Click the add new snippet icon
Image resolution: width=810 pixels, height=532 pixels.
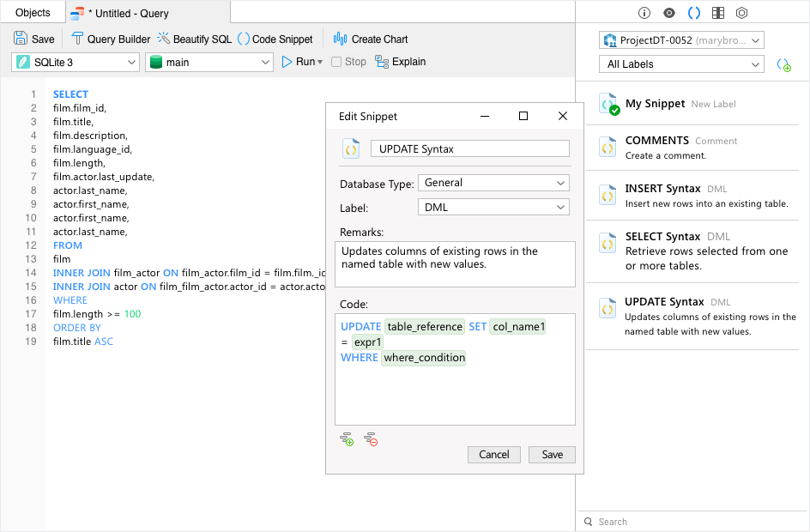783,65
